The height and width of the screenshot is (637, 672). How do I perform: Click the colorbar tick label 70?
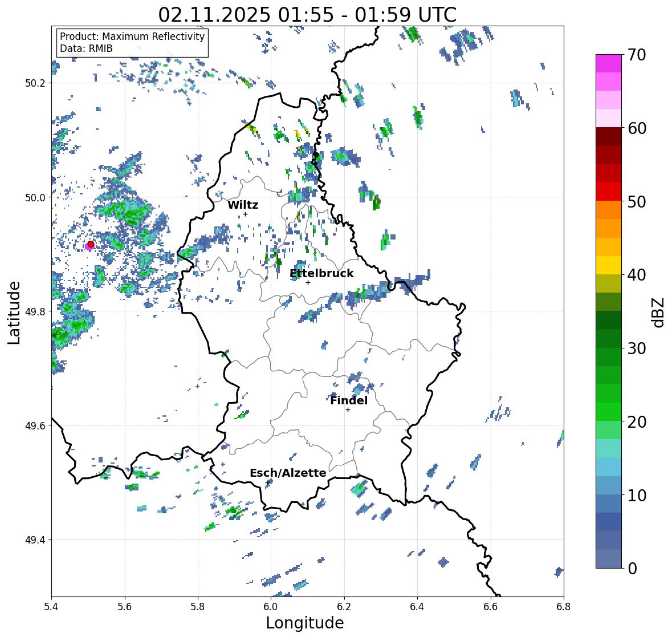pos(637,55)
